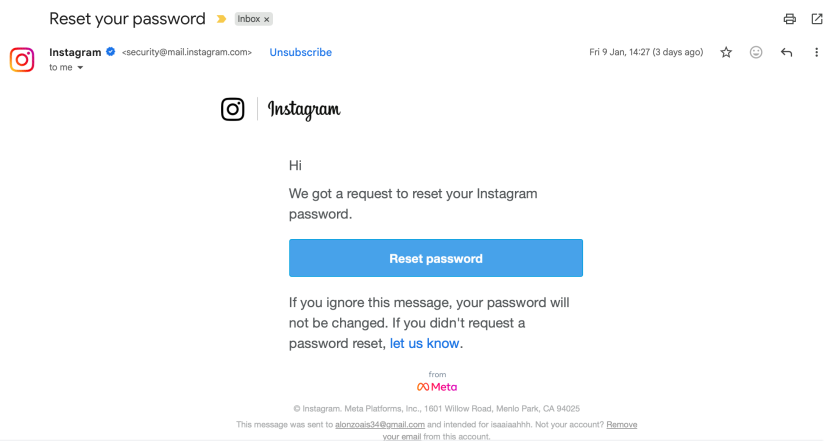This screenshot has width=836, height=441.
Task: Click the reply arrow icon
Action: (786, 52)
